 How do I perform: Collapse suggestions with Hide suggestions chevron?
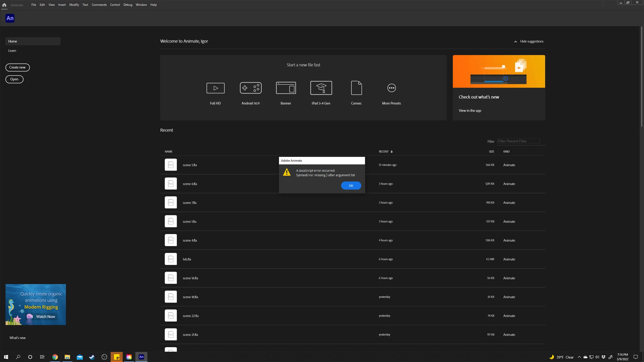516,42
